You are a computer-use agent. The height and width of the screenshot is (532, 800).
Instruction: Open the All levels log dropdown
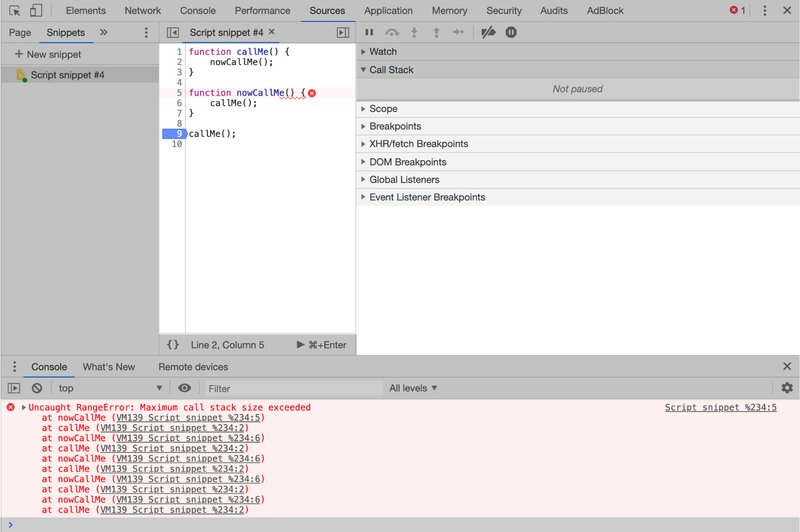413,388
